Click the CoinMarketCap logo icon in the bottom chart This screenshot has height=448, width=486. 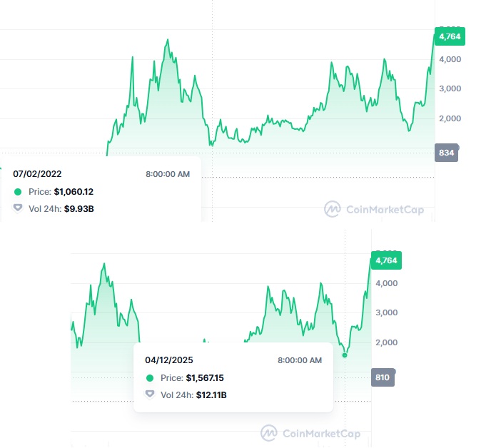click(268, 433)
